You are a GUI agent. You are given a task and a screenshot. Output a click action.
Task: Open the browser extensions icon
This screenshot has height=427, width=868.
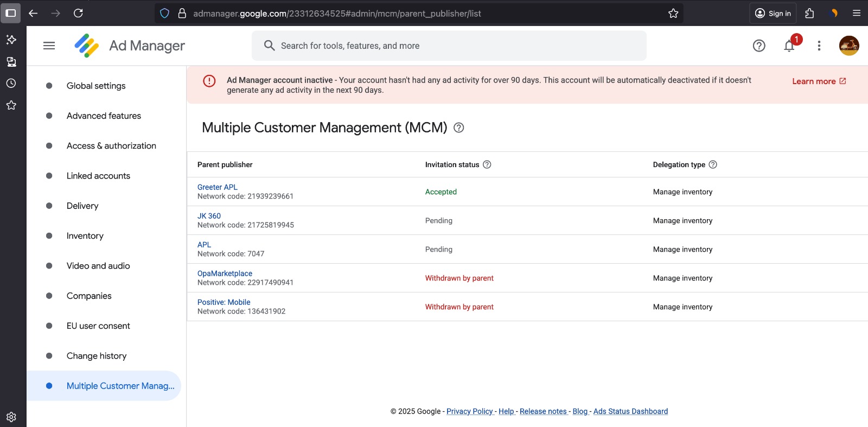[x=809, y=14]
